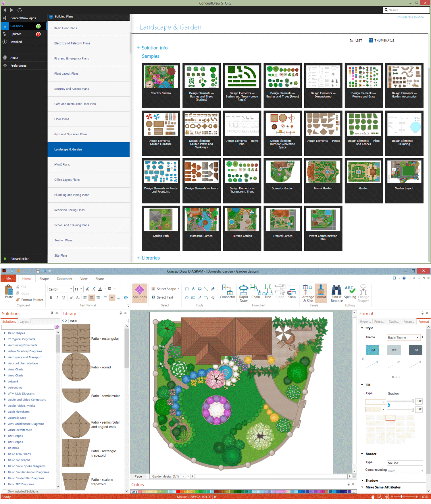Viewport: 431px width, 504px height.
Task: Switch to the Shape ribbon tab
Action: pyautogui.click(x=44, y=279)
